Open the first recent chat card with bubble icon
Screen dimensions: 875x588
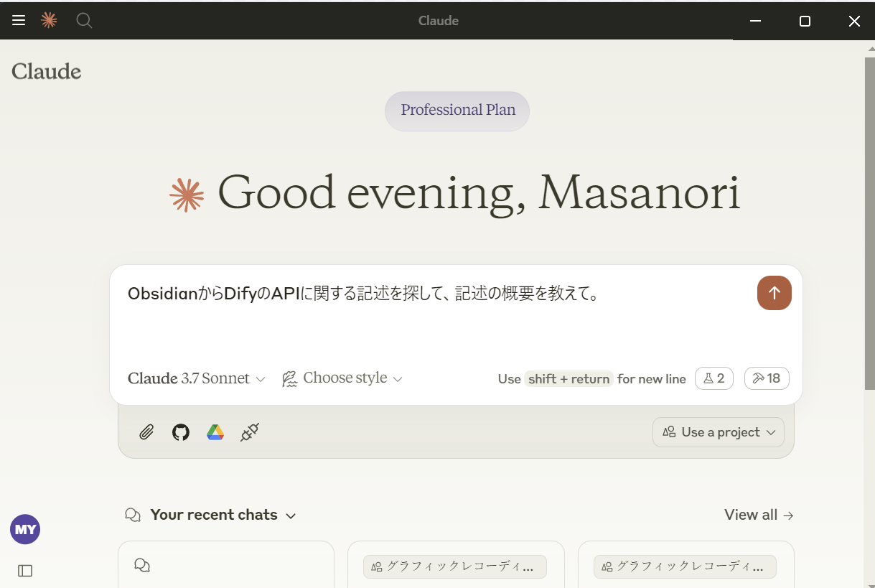pos(226,565)
